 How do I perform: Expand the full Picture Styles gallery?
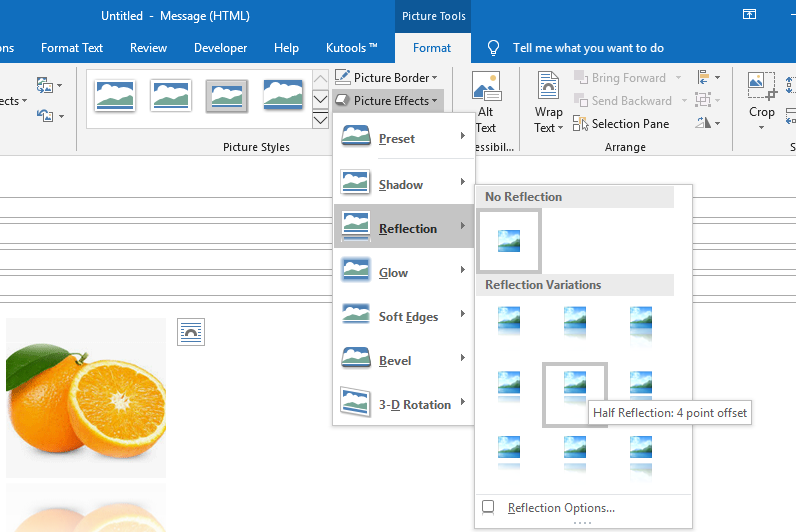[320, 120]
